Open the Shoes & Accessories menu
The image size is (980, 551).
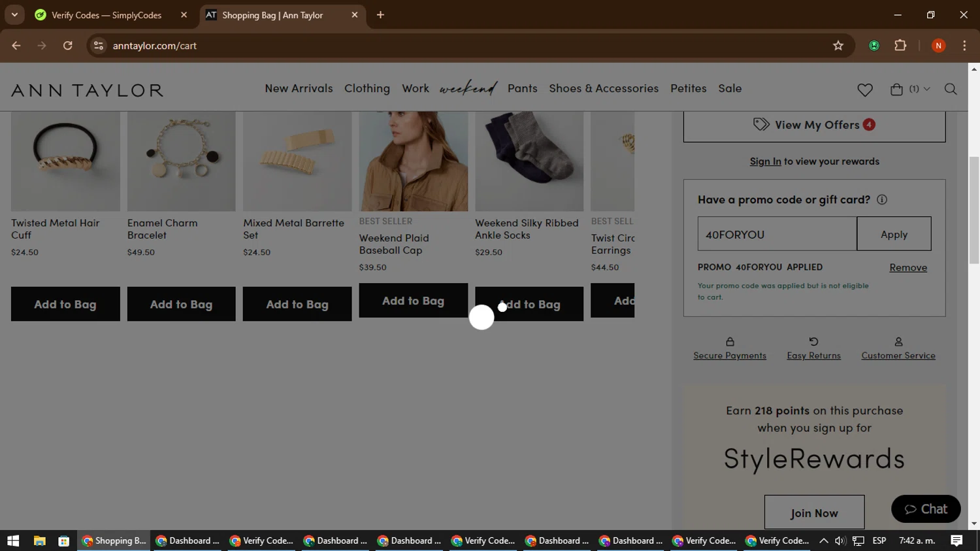[x=604, y=88]
